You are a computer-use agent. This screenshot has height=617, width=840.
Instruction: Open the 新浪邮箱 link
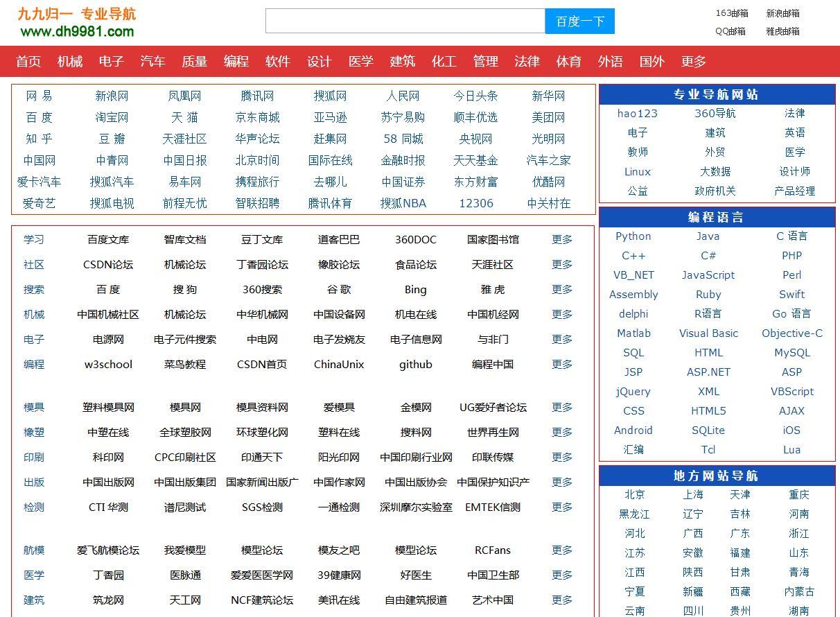tap(783, 13)
